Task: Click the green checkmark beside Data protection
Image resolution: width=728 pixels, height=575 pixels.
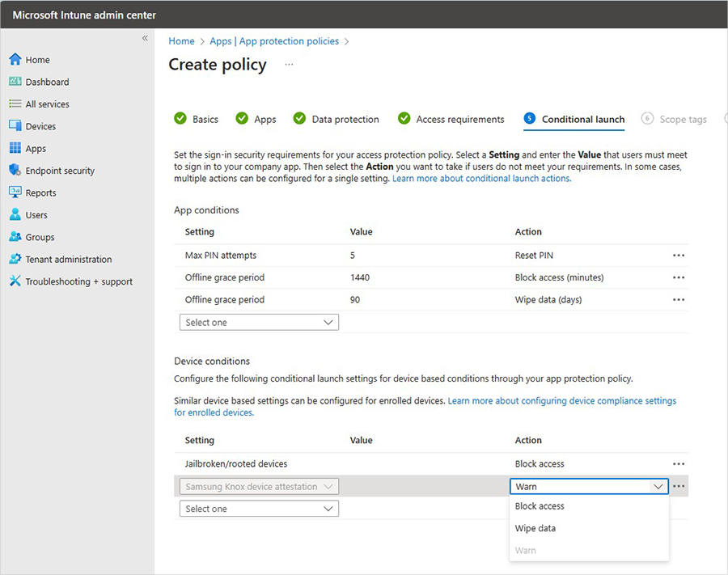Action: (299, 119)
